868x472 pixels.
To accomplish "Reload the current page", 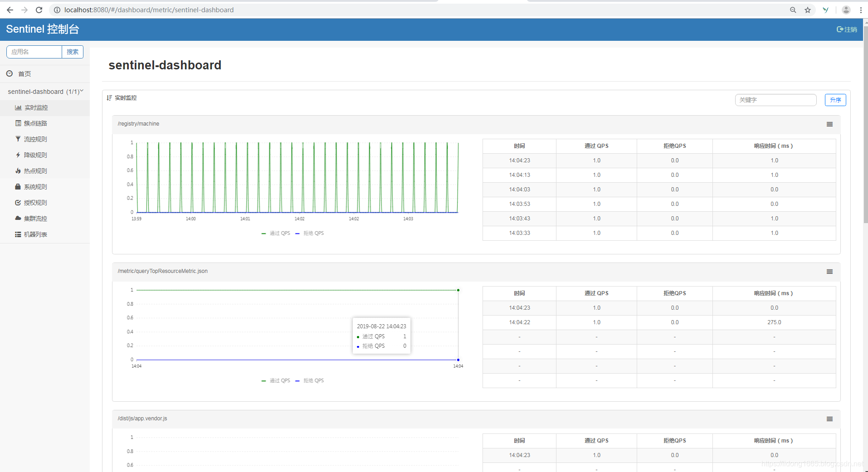I will pos(39,10).
